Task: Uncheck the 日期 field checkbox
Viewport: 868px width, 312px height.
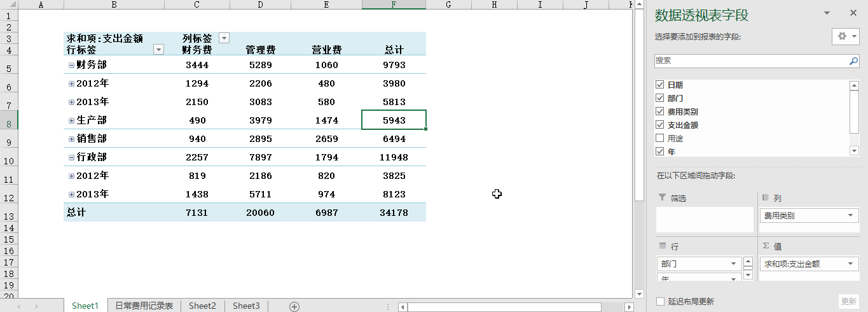Action: pyautogui.click(x=659, y=85)
